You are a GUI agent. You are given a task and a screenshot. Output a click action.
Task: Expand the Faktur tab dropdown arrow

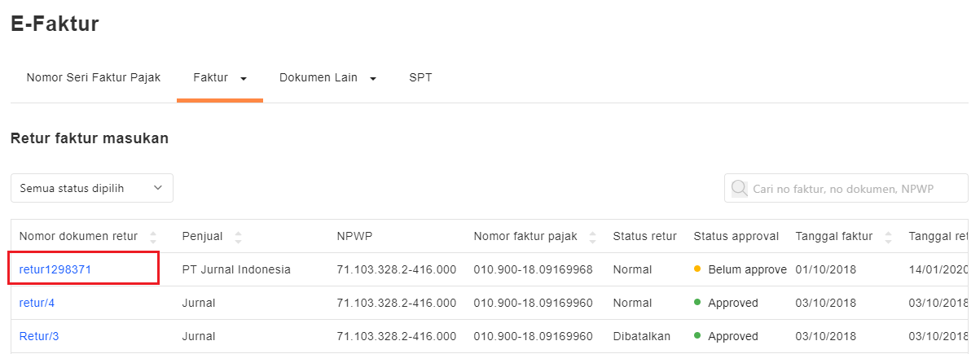pyautogui.click(x=243, y=78)
